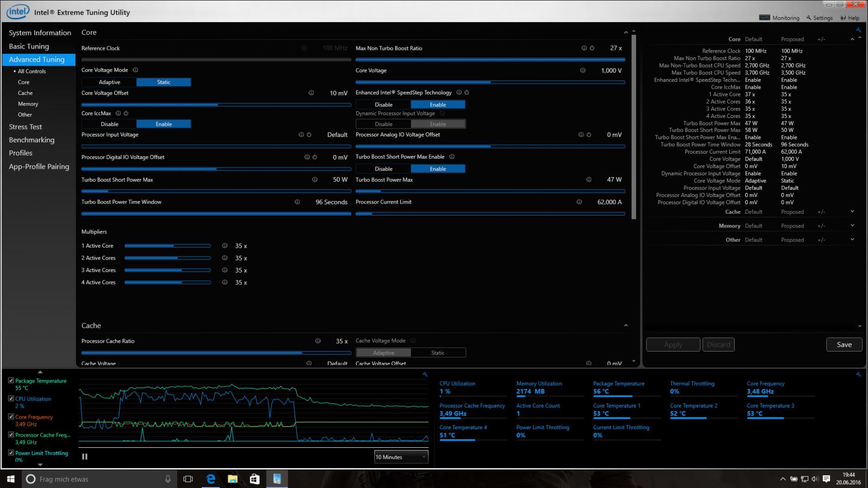The image size is (868, 488).
Task: Disable Turbo Boost Short Power Max Enable
Action: [384, 169]
